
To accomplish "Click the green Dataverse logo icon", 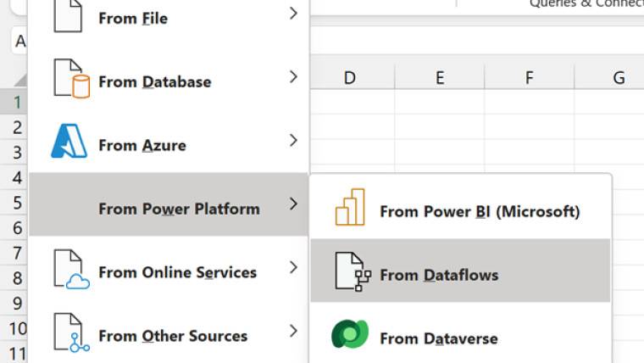I will coord(350,335).
